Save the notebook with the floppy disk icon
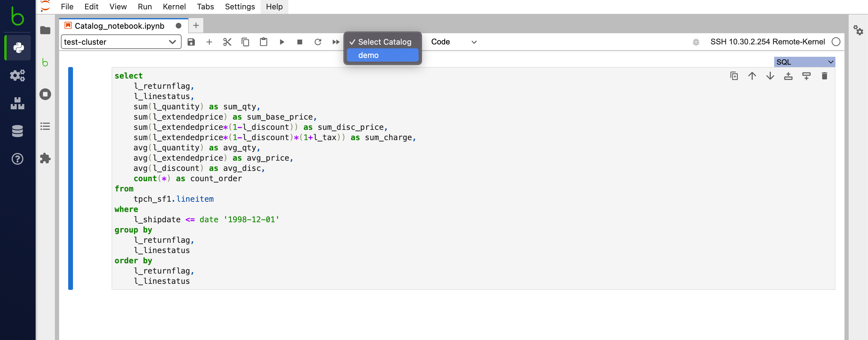Viewport: 868px width, 340px height. tap(191, 42)
